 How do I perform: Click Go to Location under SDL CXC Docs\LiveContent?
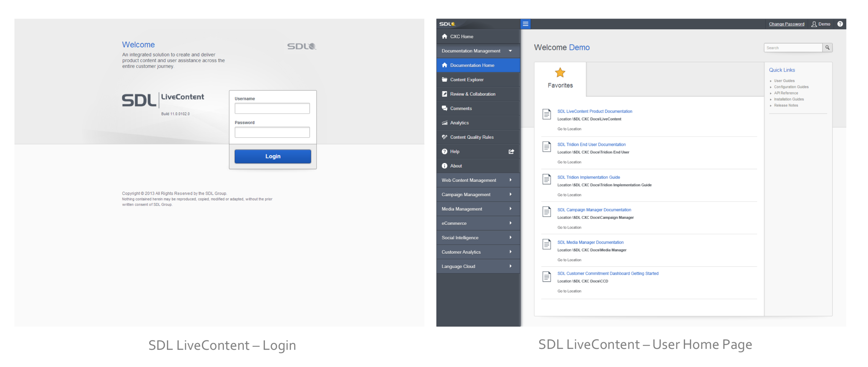pos(569,129)
